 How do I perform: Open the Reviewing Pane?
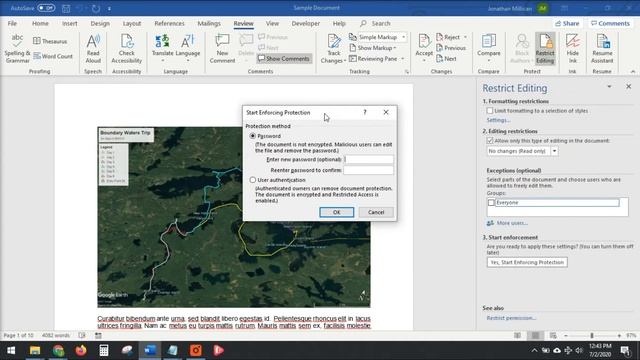pyautogui.click(x=373, y=59)
